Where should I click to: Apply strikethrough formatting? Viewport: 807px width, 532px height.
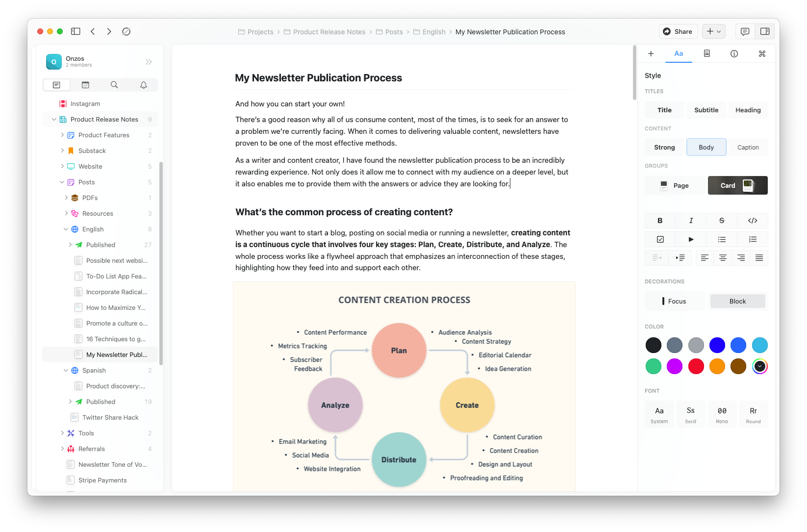point(722,221)
